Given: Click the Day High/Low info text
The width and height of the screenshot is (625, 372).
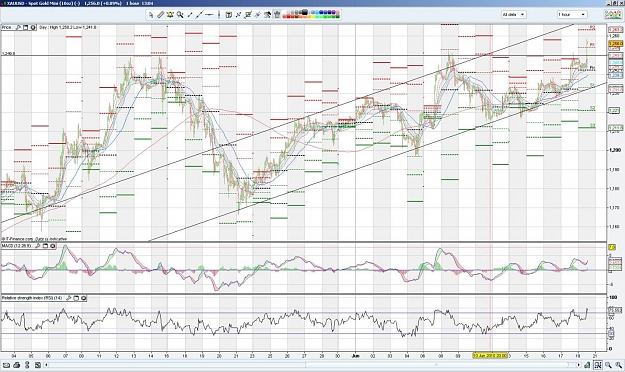Looking at the screenshot, I should pyautogui.click(x=68, y=28).
